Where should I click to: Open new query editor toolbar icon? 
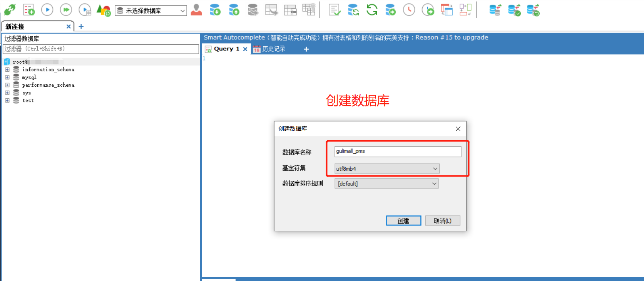click(x=29, y=10)
